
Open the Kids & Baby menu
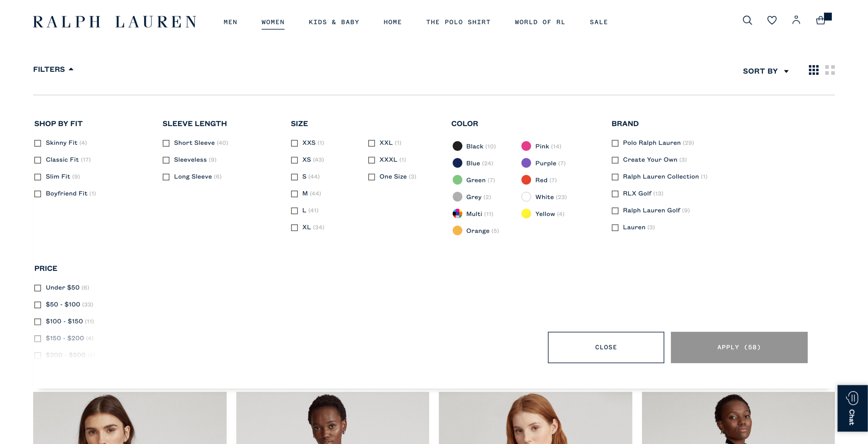coord(334,22)
